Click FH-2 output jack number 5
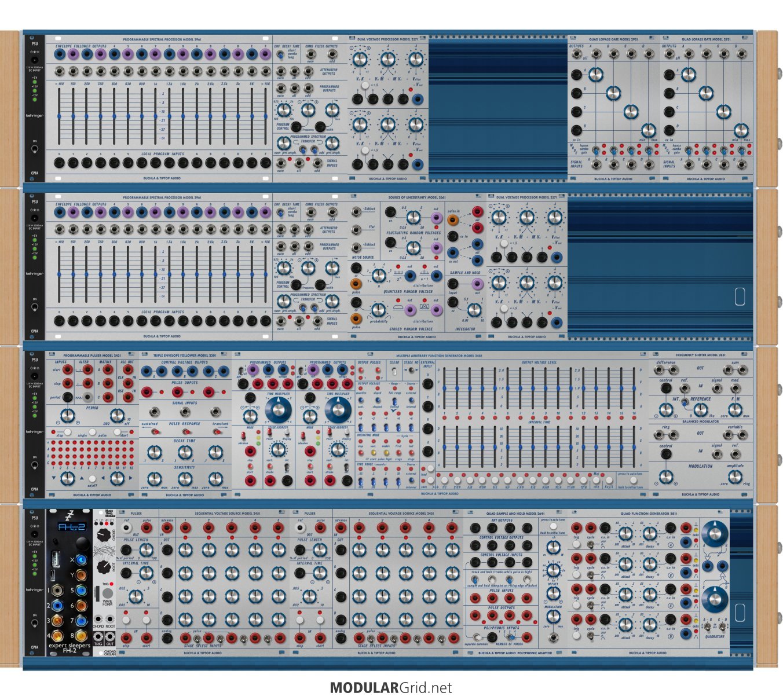The width and height of the screenshot is (783, 700). (x=82, y=591)
